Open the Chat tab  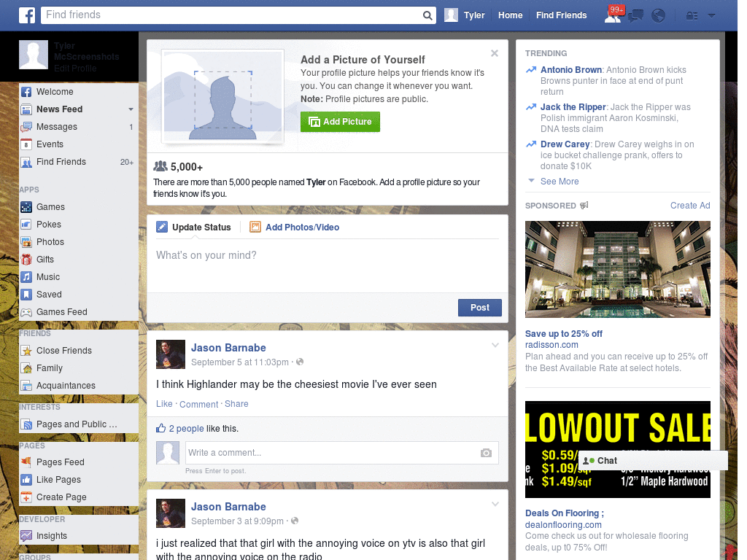653,461
